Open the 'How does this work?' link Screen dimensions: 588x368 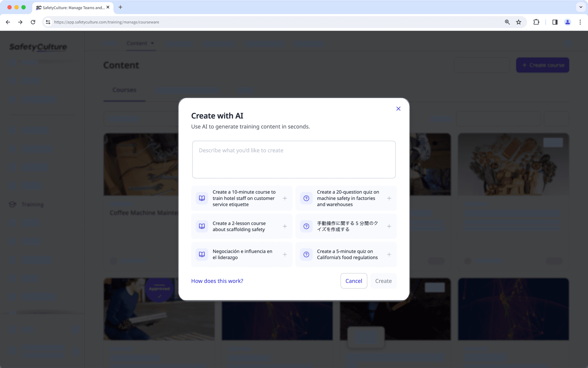coord(217,281)
